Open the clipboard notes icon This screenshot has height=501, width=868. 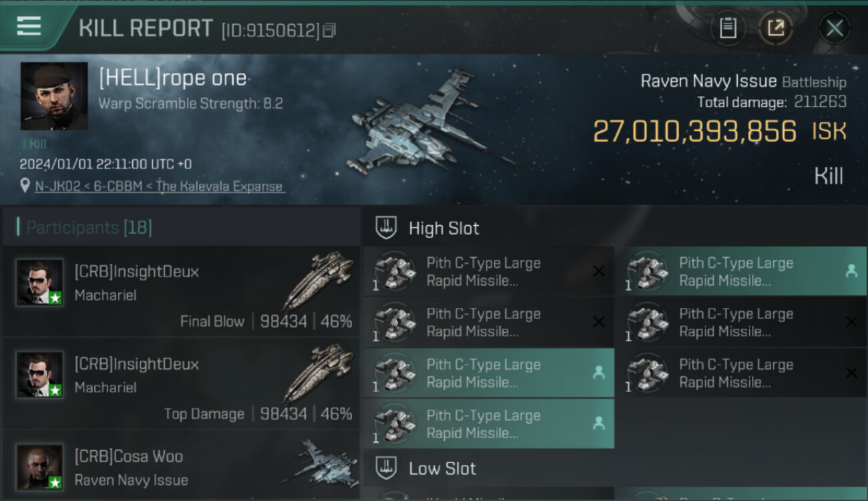tap(728, 28)
